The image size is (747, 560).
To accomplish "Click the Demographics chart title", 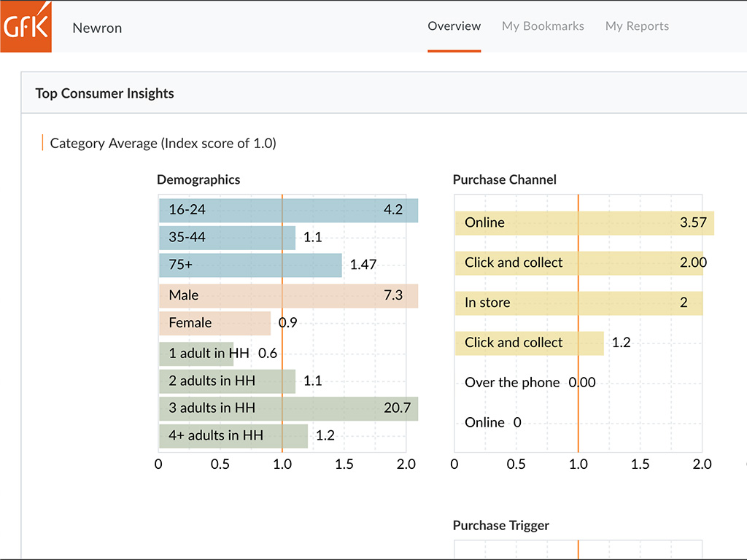I will point(198,179).
